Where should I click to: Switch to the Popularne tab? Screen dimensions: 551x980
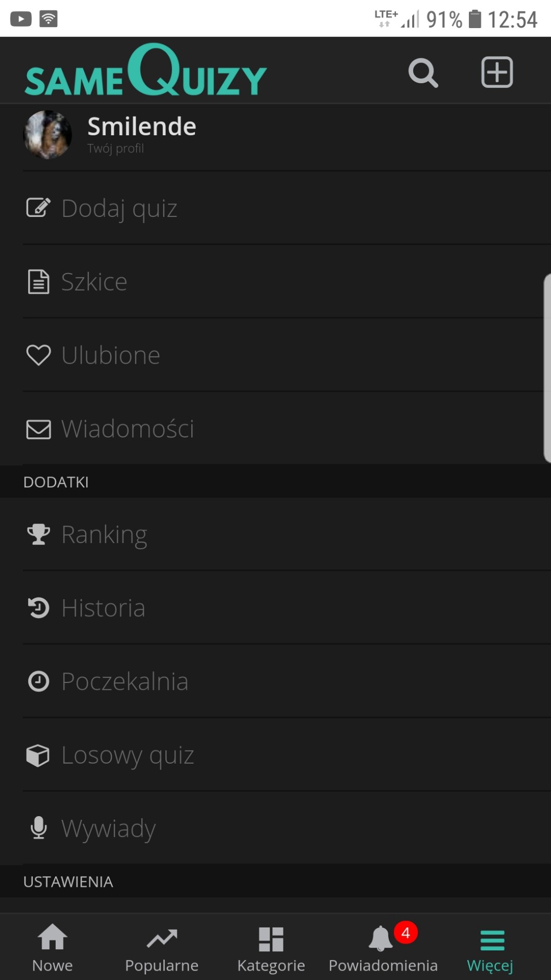coord(162,948)
